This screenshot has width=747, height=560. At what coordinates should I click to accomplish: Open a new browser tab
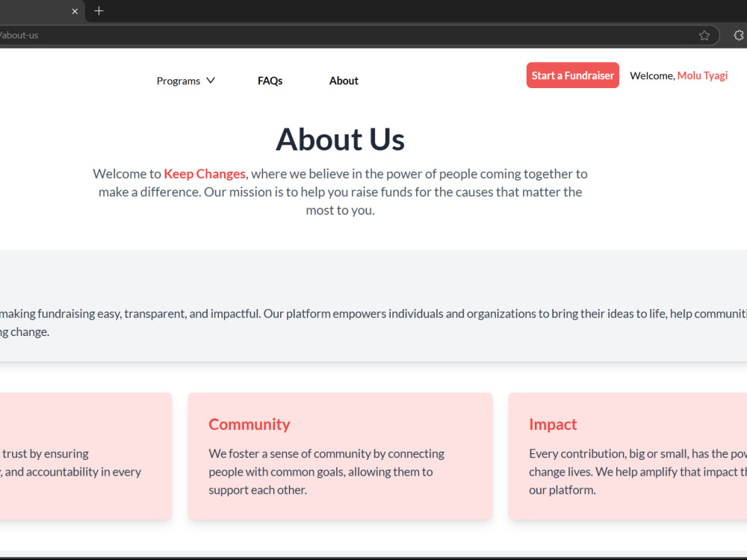99,11
